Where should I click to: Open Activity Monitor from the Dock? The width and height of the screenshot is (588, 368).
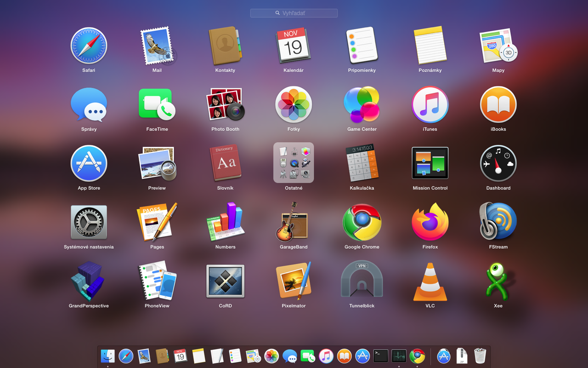coord(399,356)
